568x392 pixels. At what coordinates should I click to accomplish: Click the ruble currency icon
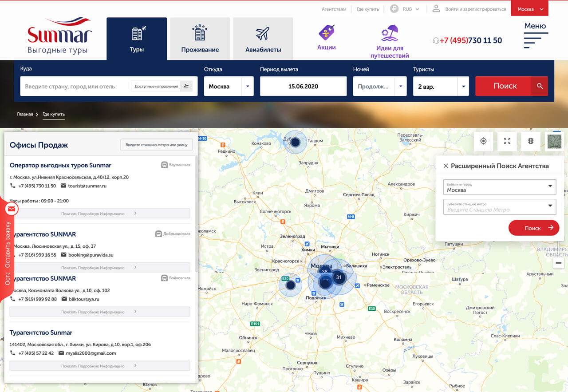[x=394, y=8]
